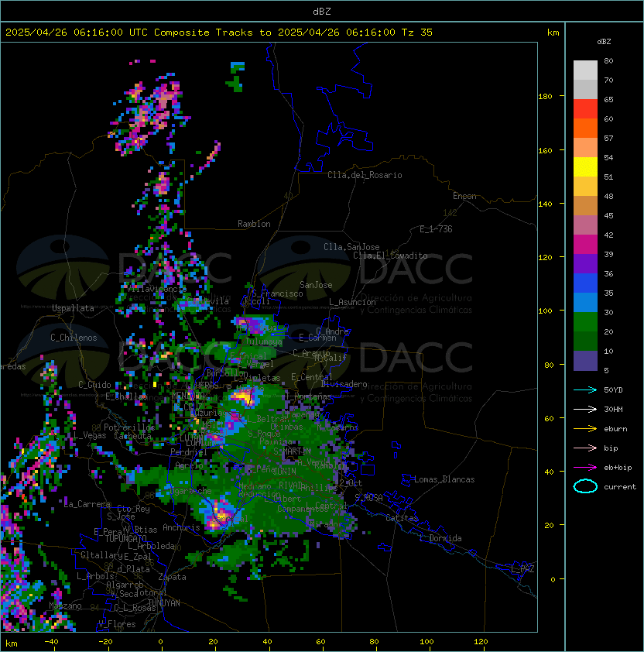Pick the dark orange swatch below 60
Image resolution: width=644 pixels, height=652 pixels.
(x=585, y=128)
